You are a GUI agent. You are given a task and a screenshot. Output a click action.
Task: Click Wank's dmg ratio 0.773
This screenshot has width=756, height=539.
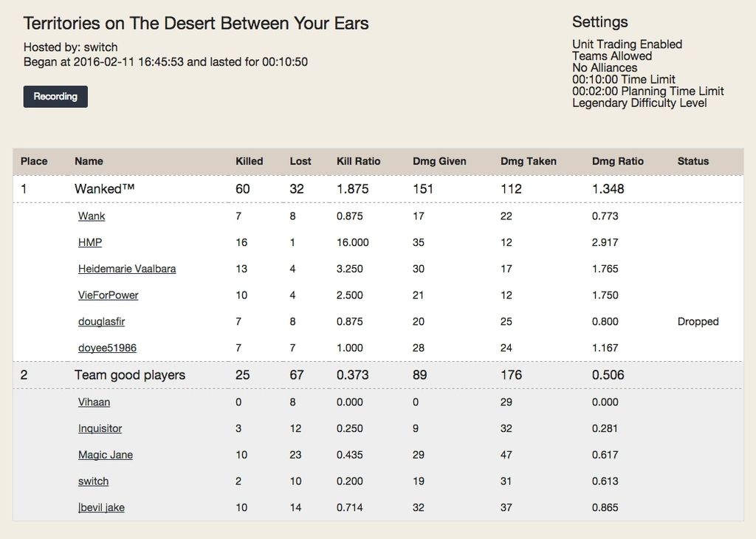pyautogui.click(x=605, y=216)
